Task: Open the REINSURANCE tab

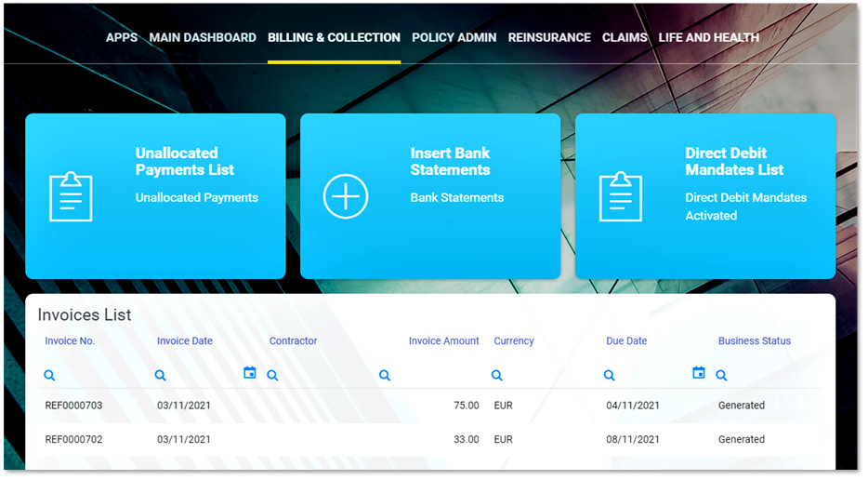Action: coord(549,38)
